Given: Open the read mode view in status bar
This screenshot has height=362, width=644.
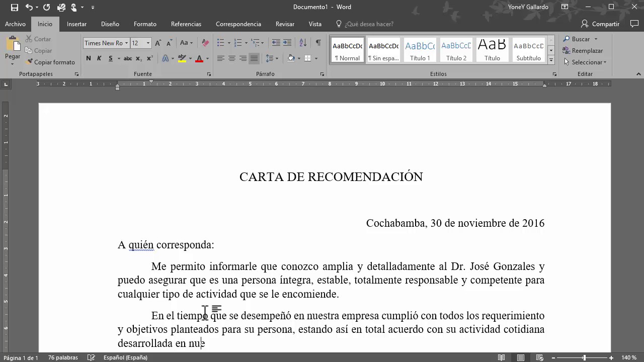Looking at the screenshot, I should tap(502, 357).
